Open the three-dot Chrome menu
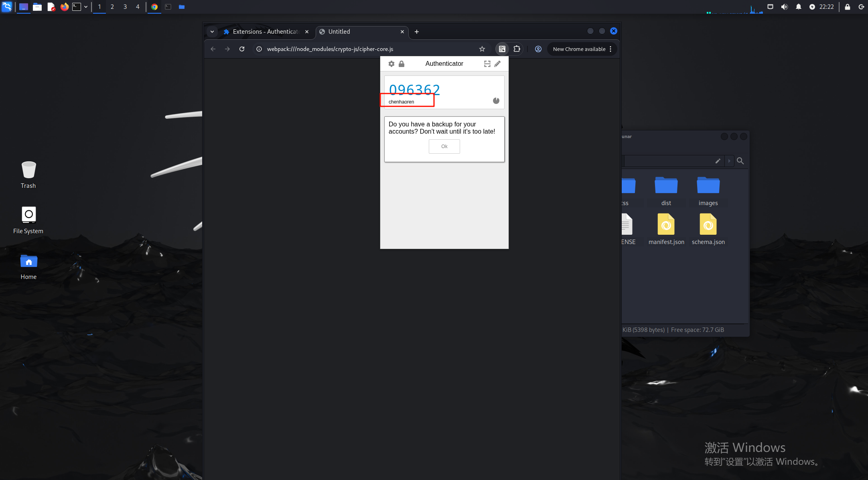This screenshot has width=868, height=480. 610,49
